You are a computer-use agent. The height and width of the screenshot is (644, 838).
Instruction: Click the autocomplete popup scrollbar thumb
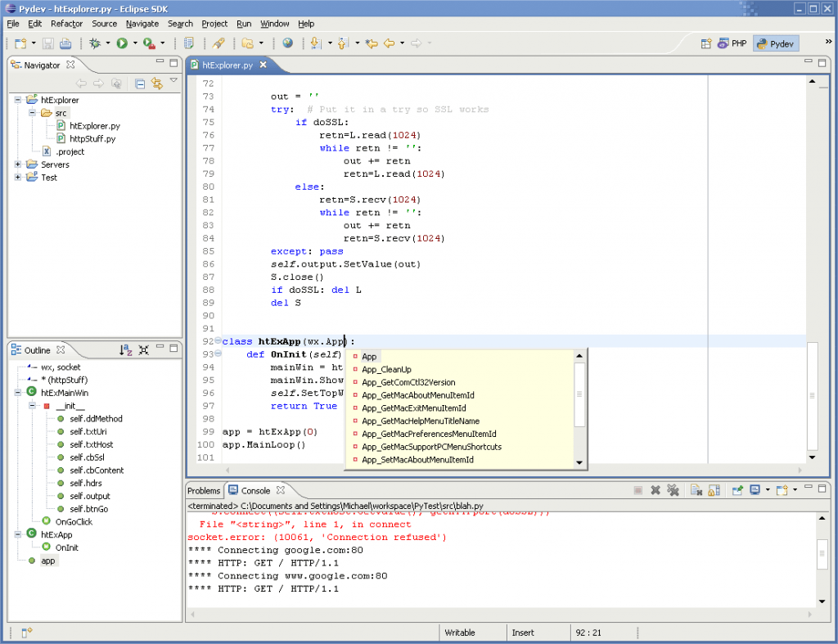[580, 394]
